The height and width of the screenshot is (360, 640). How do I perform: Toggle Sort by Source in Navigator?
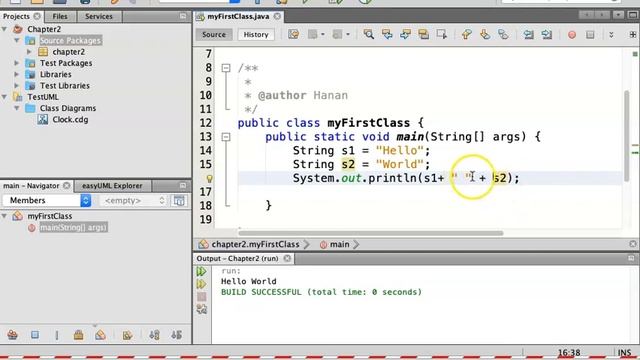(176, 335)
